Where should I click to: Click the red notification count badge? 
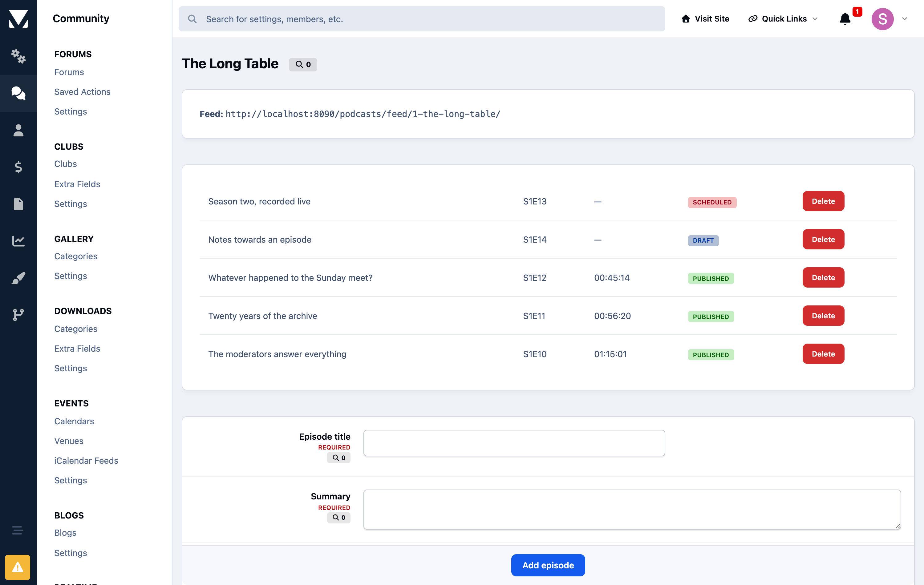tap(857, 11)
